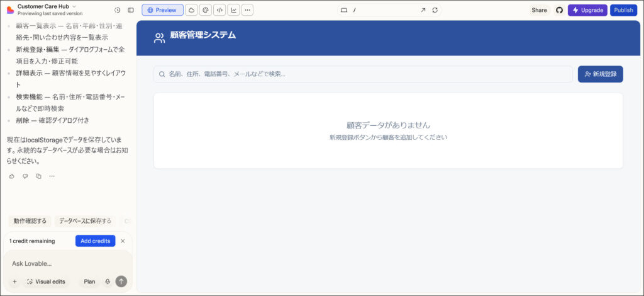Screen dimensions: 644x296
Task: Click the microphone voice input icon
Action: tap(108, 282)
